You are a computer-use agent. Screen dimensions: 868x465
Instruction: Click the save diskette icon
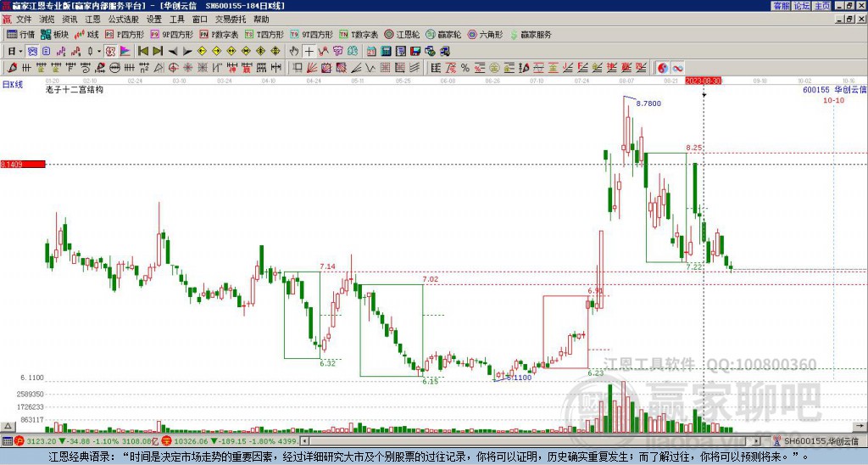[x=415, y=51]
